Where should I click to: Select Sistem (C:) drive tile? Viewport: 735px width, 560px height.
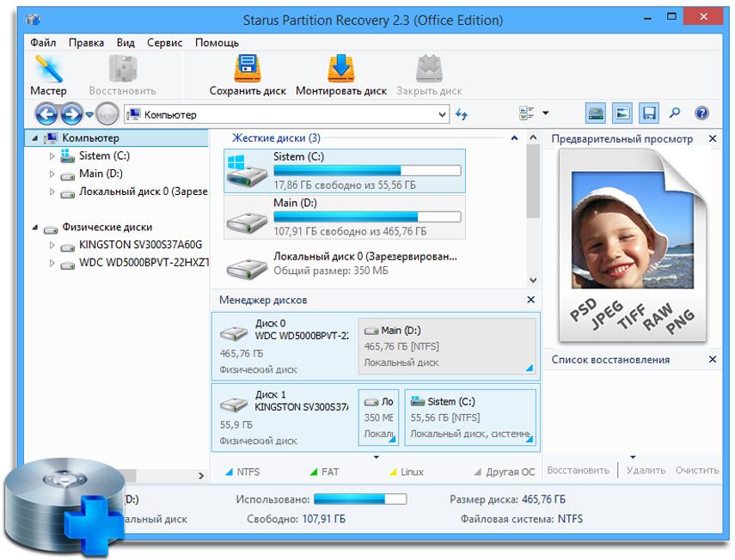345,171
